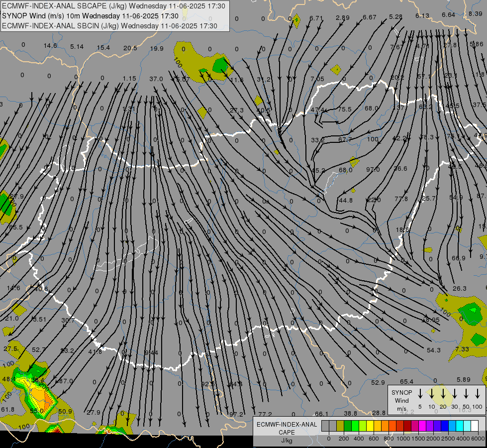Select the bright green CAPE legend swatch
The height and width of the screenshot is (448, 487).
click(355, 426)
